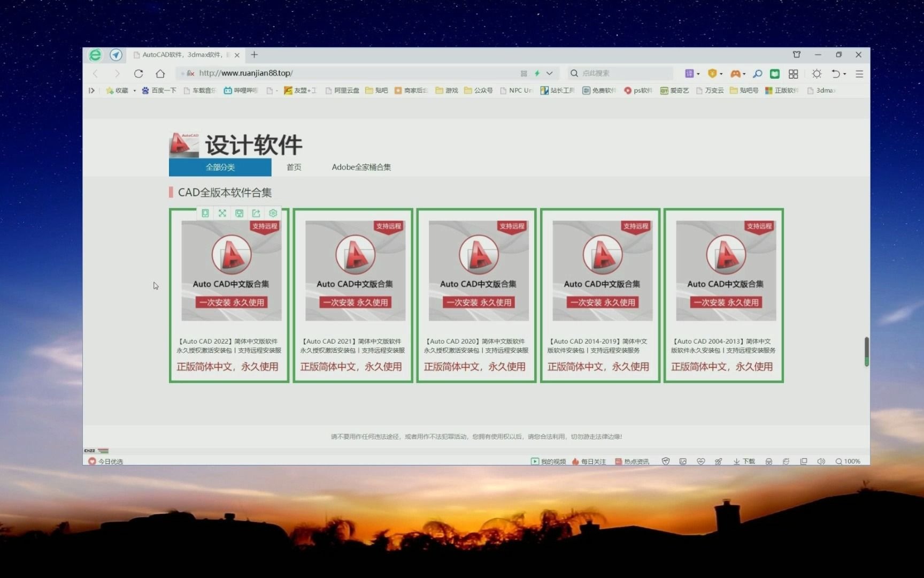Expand the yellow shield dropdown arrow
The height and width of the screenshot is (578, 924).
pos(721,74)
